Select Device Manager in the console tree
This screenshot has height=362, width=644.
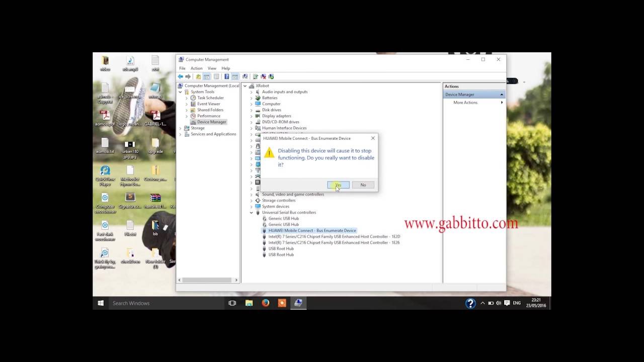click(212, 122)
